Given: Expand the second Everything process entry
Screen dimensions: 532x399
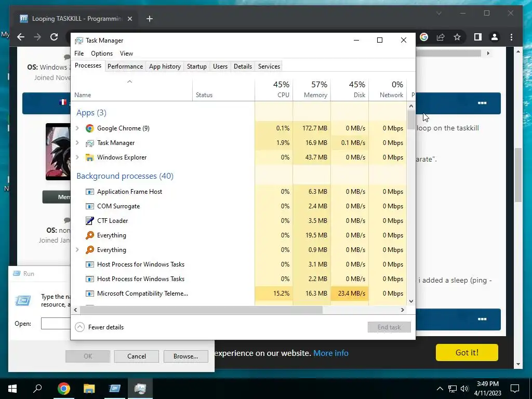Looking at the screenshot, I should pos(77,250).
